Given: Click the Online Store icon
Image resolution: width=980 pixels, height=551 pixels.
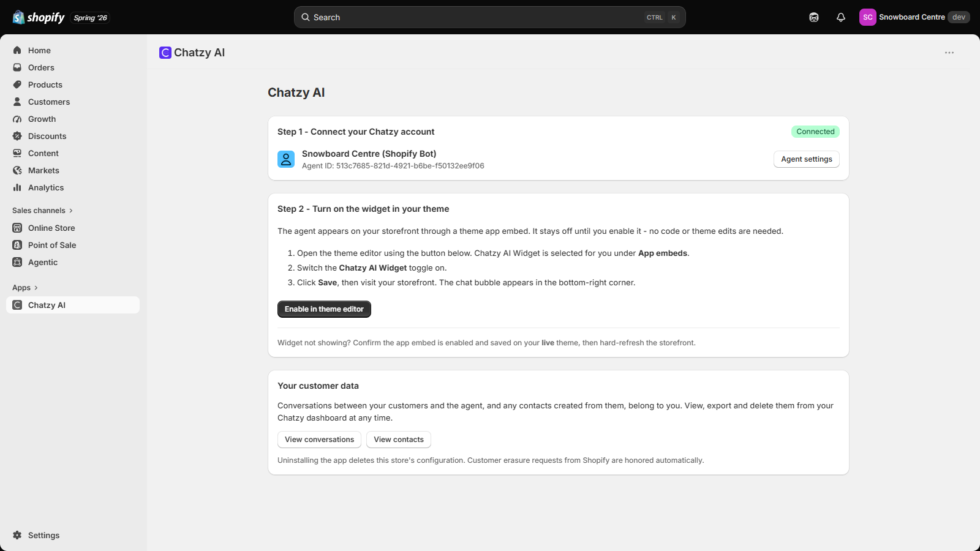Looking at the screenshot, I should (17, 228).
